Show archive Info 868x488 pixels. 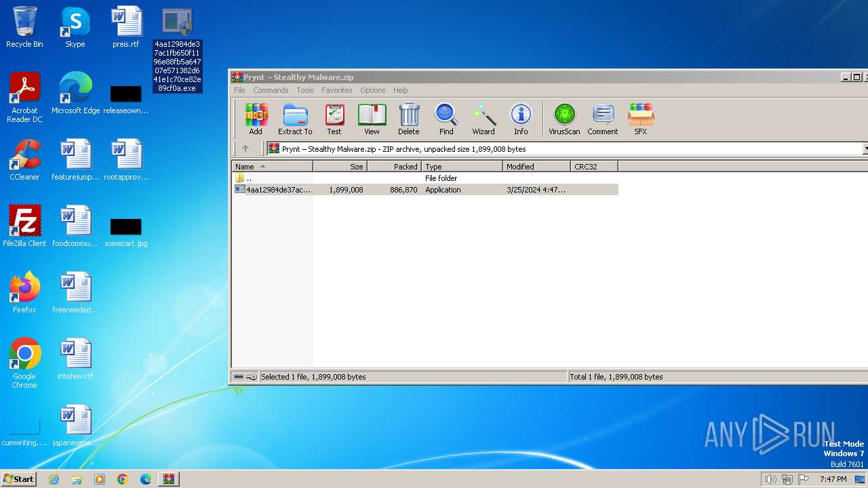coord(521,119)
